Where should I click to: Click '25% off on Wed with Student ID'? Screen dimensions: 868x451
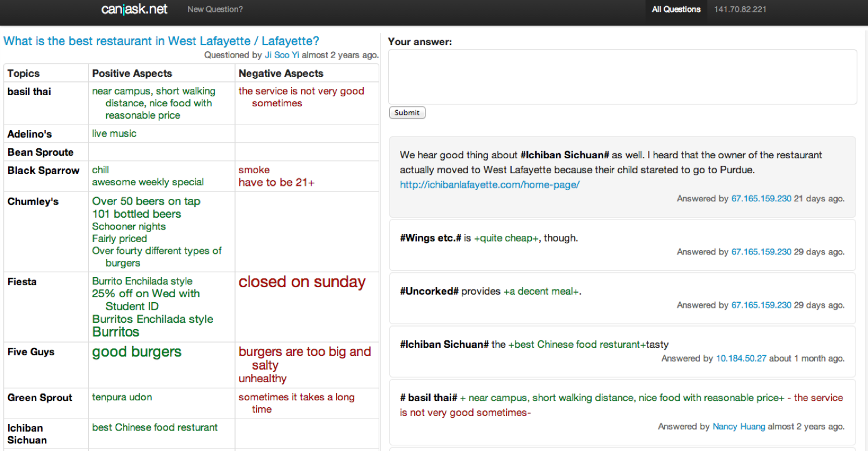click(146, 300)
